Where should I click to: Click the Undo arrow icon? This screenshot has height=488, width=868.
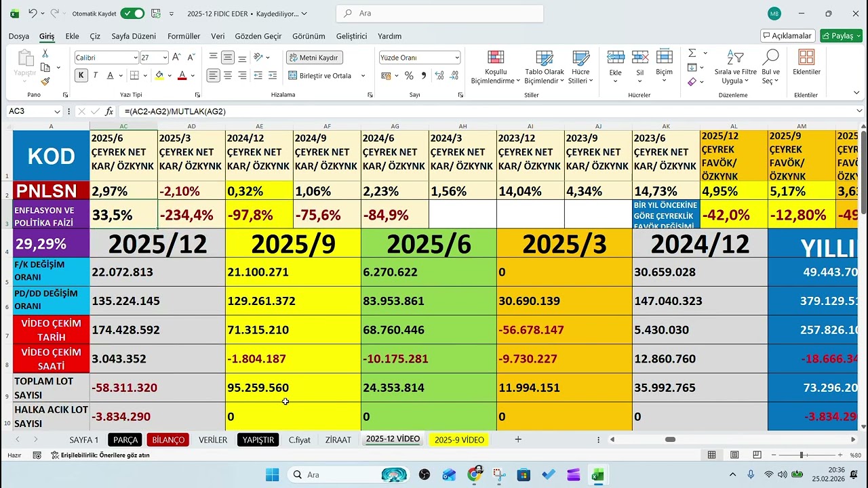click(32, 14)
